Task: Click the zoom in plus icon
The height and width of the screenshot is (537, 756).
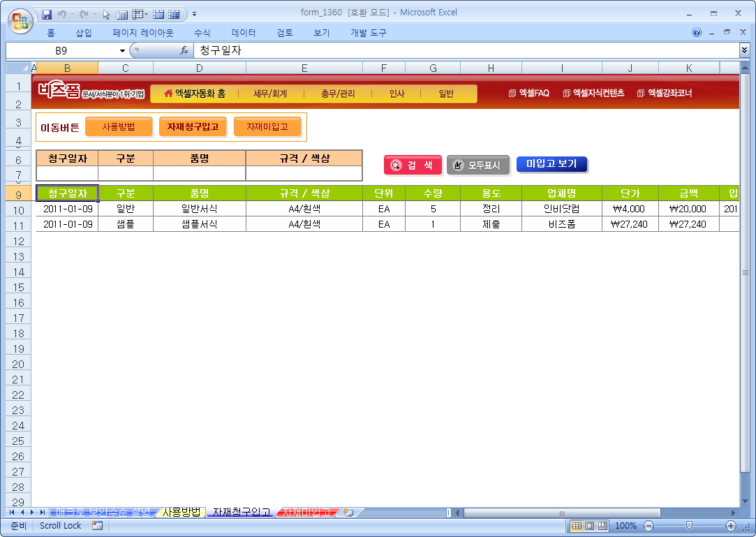Action: coord(731,525)
